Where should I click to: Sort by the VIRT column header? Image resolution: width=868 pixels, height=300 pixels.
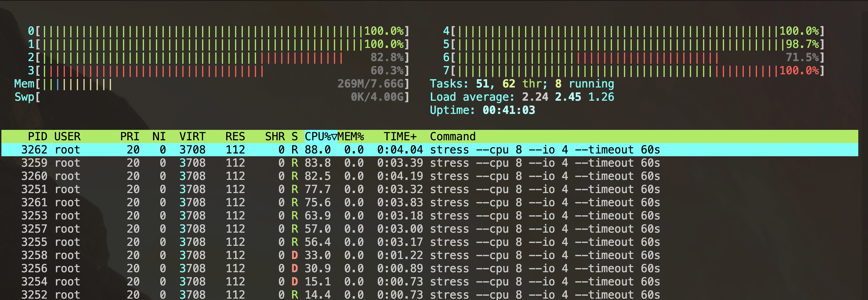pos(192,136)
